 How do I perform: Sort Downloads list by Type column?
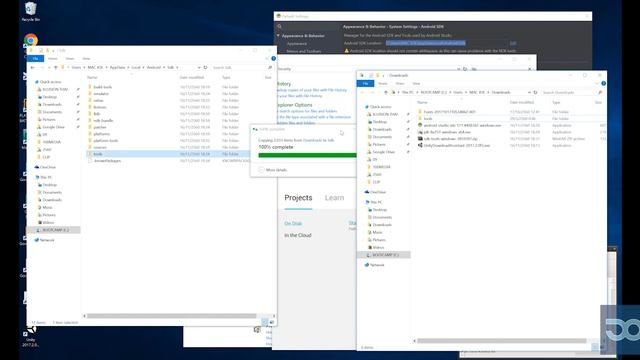pyautogui.click(x=556, y=102)
